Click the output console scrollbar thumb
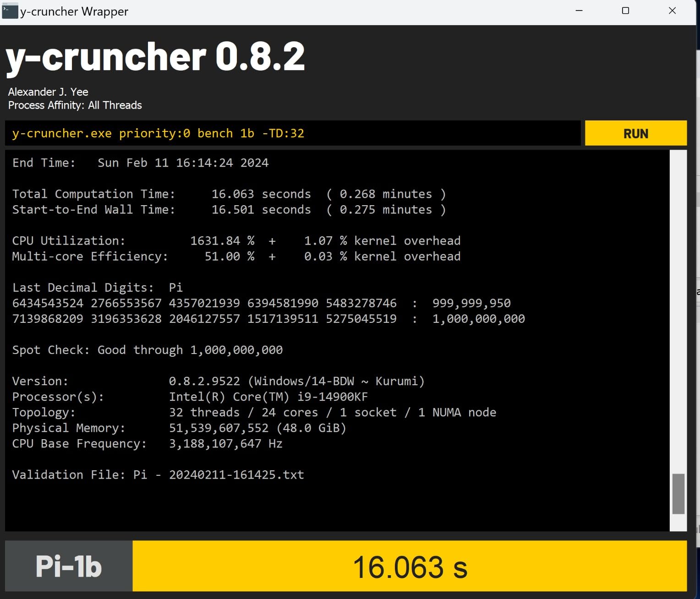Screen dimensions: 700x599 (x=678, y=494)
